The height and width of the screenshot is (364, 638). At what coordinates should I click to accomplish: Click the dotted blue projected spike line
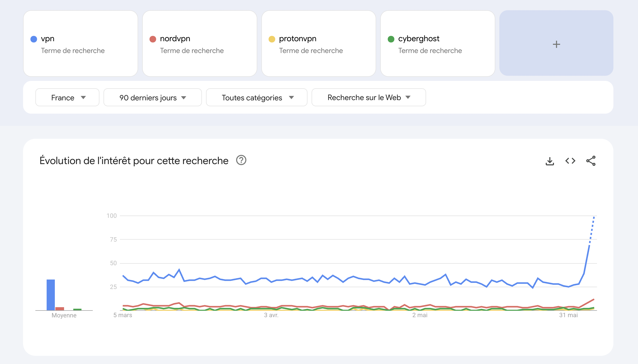pyautogui.click(x=592, y=230)
